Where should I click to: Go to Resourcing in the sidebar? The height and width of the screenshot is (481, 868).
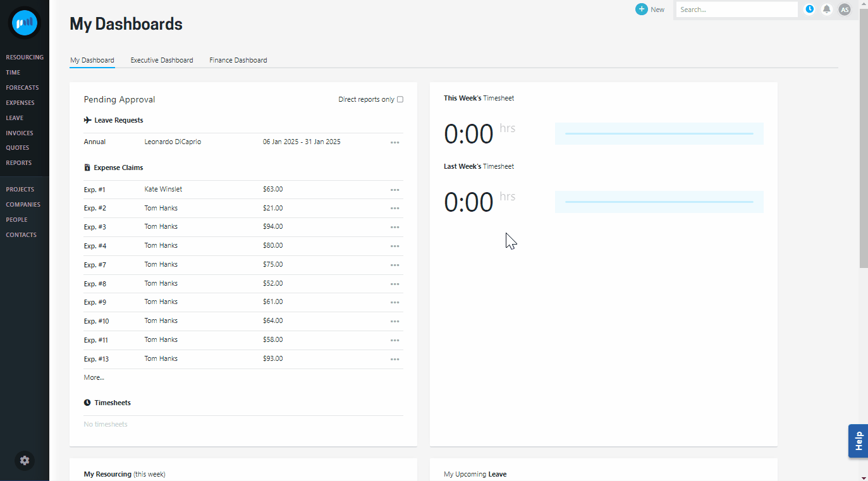25,58
